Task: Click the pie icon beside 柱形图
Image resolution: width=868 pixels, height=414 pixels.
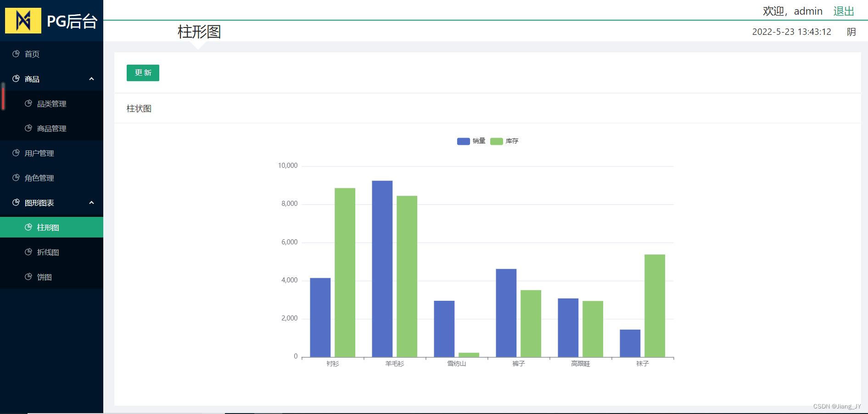Action: pos(28,227)
